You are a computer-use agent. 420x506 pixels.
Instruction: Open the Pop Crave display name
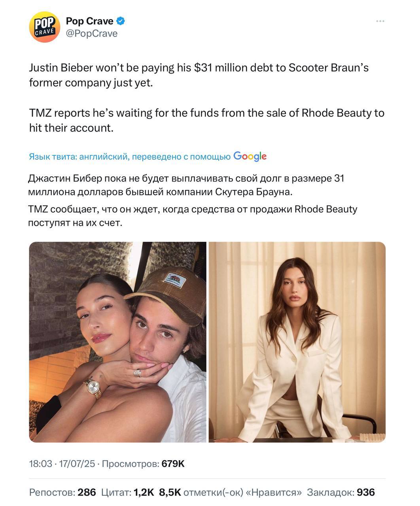[x=89, y=21]
